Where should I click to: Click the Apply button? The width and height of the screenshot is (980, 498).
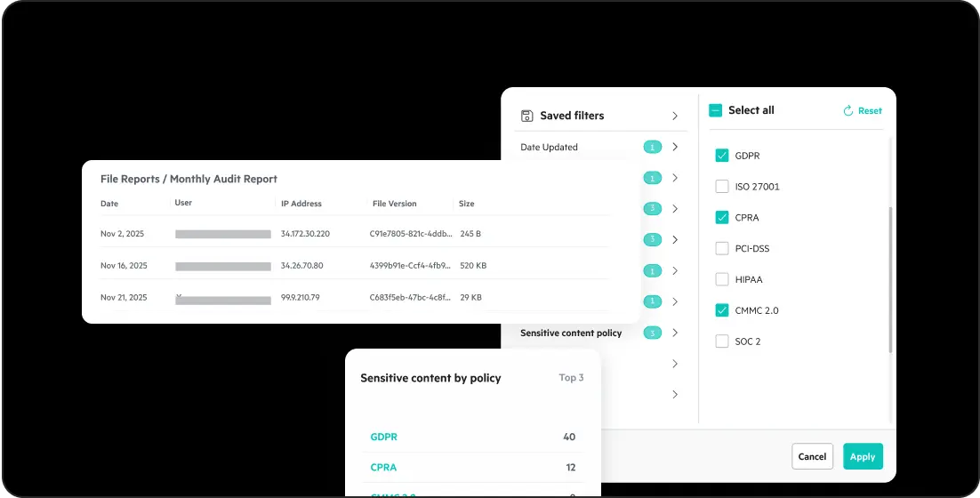point(863,457)
